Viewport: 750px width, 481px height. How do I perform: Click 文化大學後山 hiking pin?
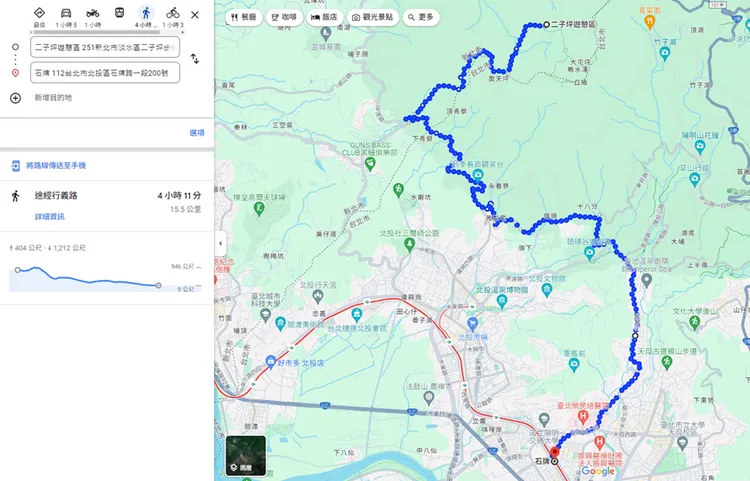click(x=695, y=323)
